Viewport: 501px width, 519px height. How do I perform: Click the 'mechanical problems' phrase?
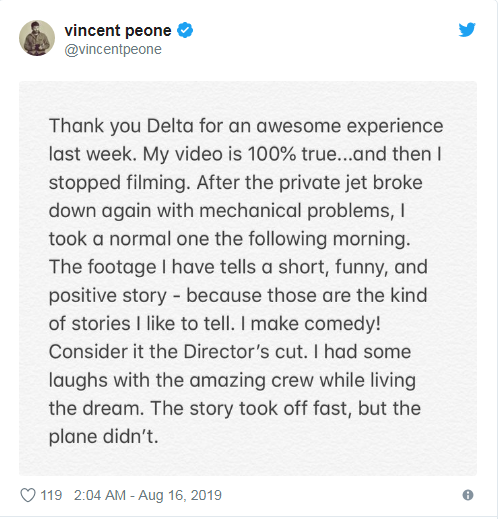tap(297, 211)
